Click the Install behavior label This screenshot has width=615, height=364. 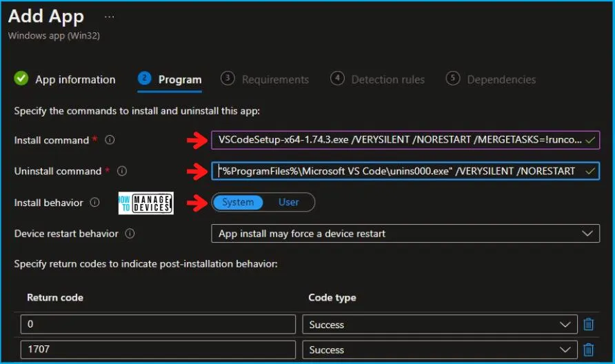(49, 203)
